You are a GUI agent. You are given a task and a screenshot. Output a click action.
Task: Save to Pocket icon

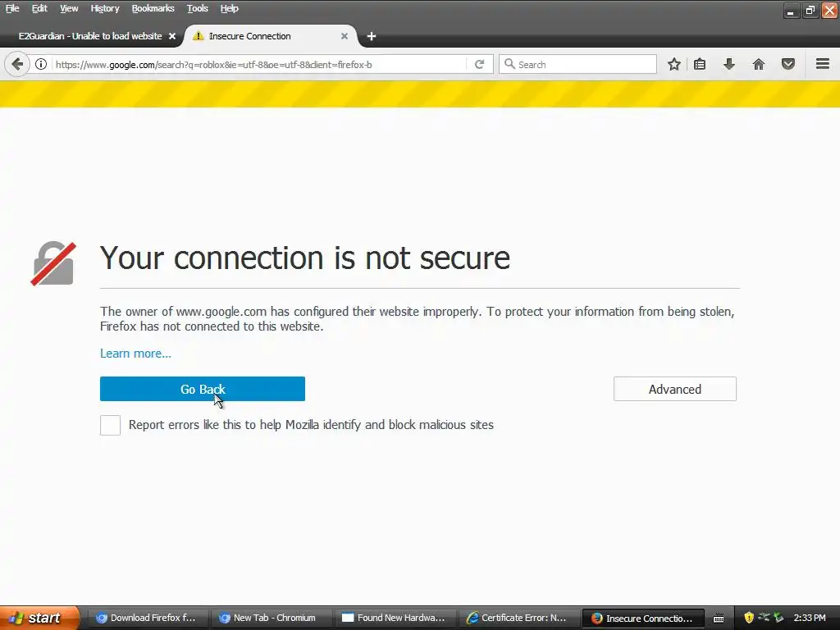pos(788,64)
